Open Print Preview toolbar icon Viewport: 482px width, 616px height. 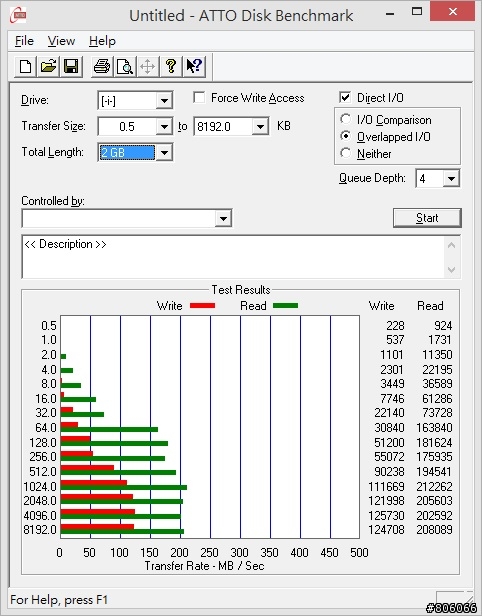point(125,66)
